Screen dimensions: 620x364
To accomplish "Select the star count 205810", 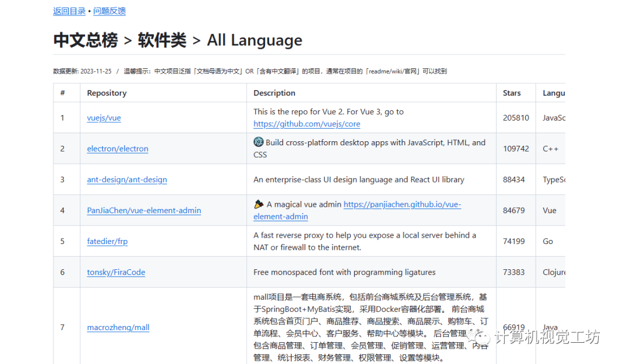I will (516, 118).
